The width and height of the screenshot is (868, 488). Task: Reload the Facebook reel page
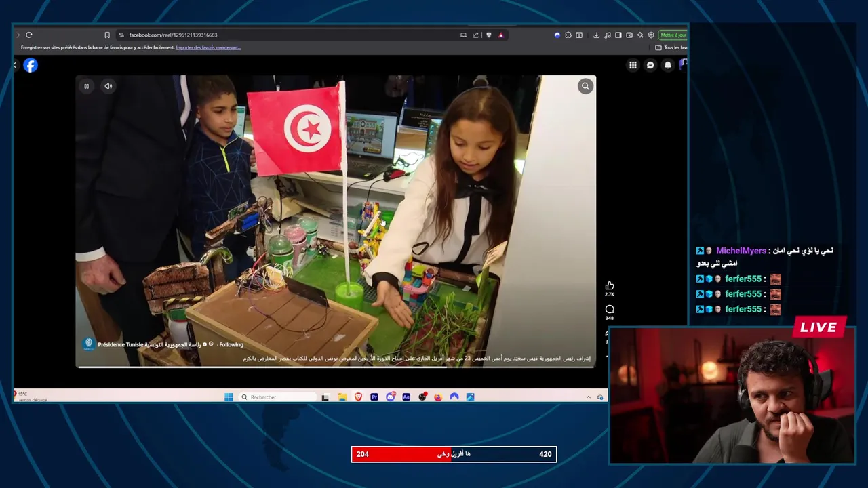[x=28, y=35]
